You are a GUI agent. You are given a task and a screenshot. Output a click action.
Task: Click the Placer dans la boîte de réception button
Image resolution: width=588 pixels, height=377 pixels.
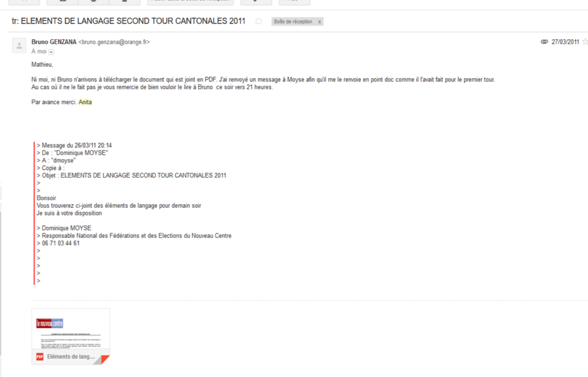pyautogui.click(x=191, y=1)
